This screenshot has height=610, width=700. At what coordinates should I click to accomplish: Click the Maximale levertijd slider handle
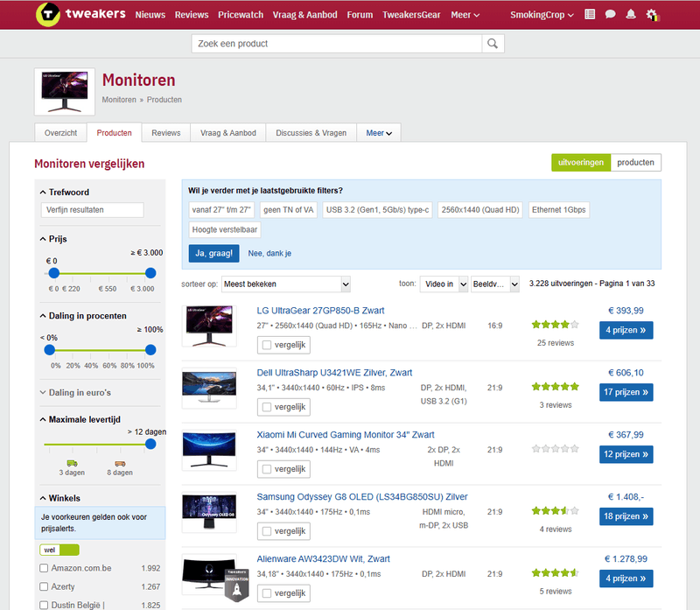pos(150,444)
